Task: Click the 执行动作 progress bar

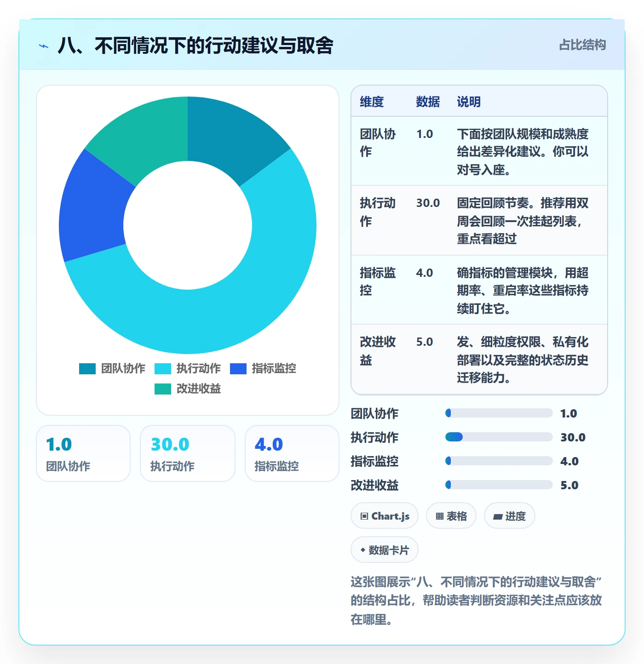Action: point(499,437)
